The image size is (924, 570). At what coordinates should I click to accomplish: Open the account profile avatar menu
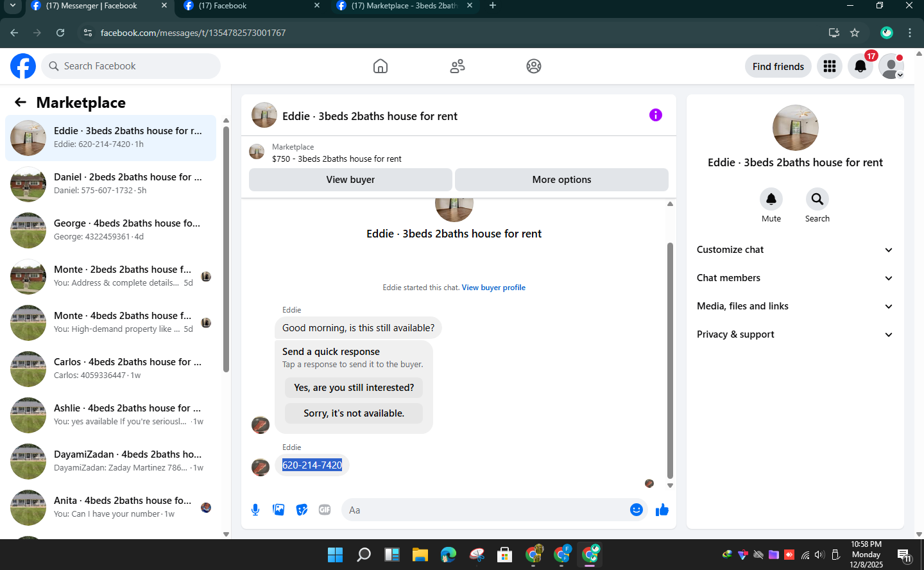click(x=891, y=66)
